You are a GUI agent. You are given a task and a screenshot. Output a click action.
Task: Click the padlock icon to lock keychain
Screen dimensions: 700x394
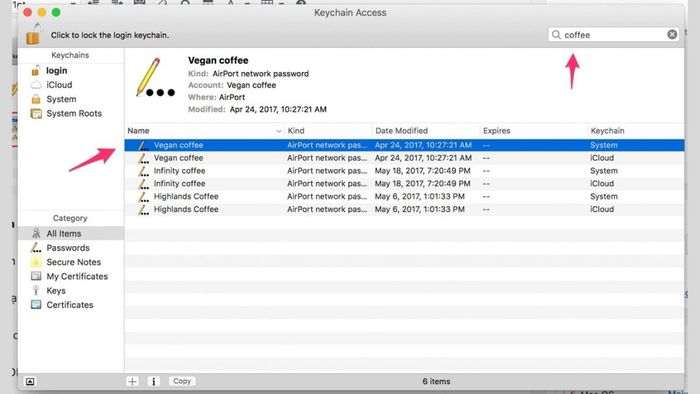point(33,34)
